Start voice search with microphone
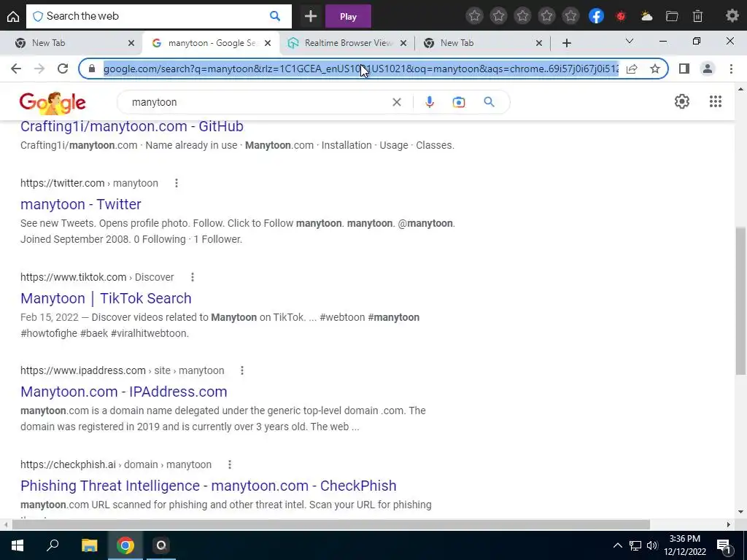Viewport: 747px width, 560px height. click(x=429, y=102)
